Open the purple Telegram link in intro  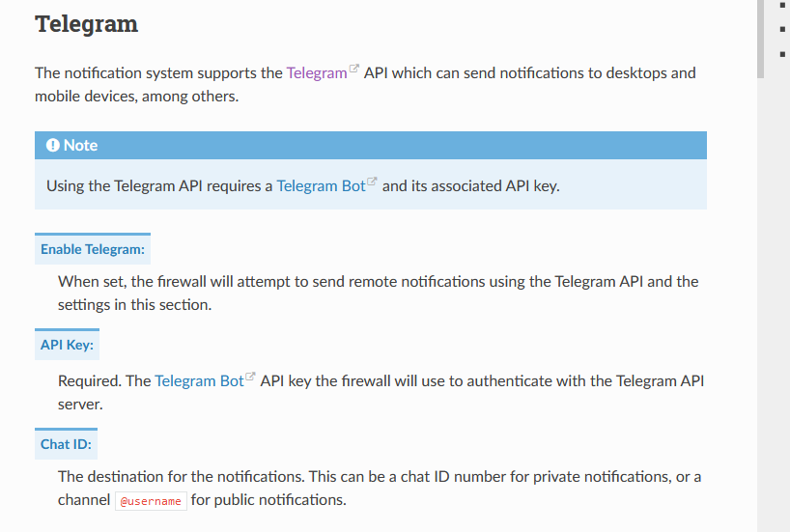click(x=316, y=72)
